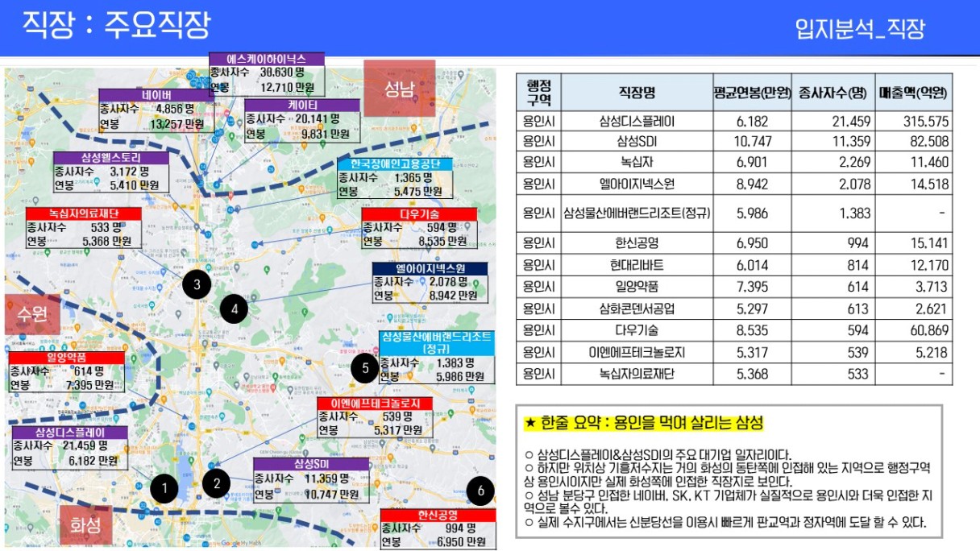Click map marker number 4

point(234,309)
